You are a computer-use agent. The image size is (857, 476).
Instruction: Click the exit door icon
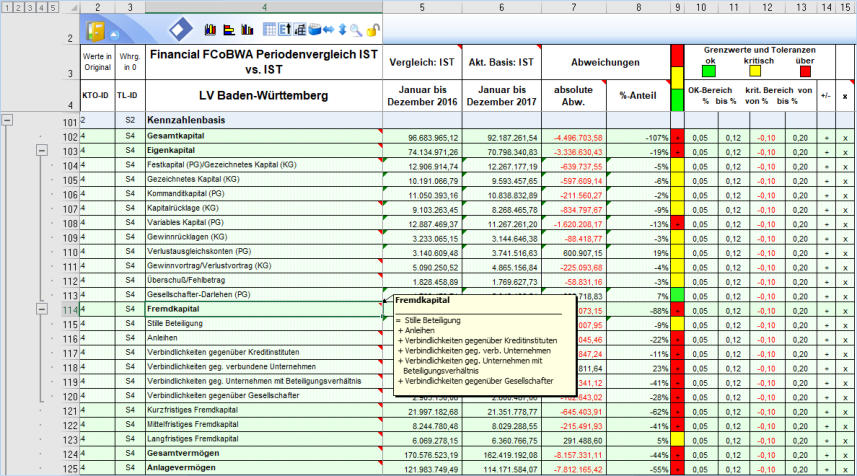(x=97, y=30)
